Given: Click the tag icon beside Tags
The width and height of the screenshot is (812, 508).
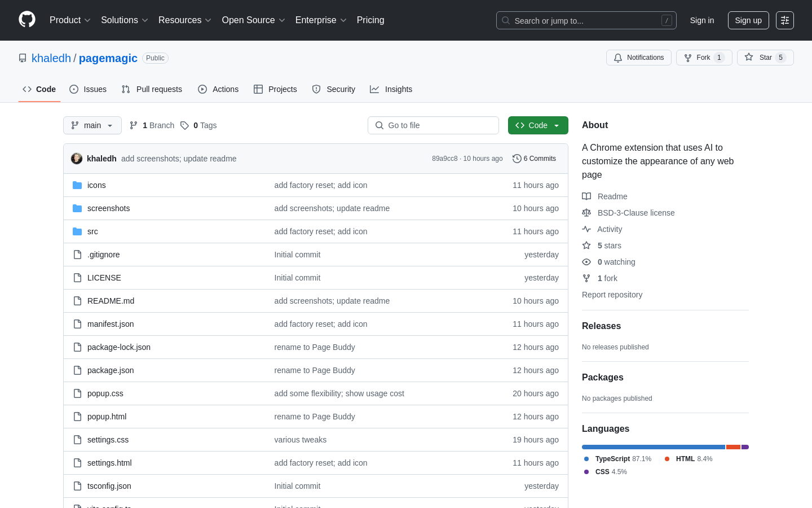Looking at the screenshot, I should pos(184,125).
